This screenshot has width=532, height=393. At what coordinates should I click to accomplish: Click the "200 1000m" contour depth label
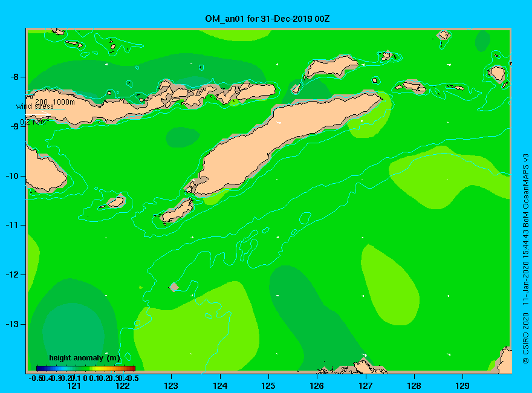click(x=55, y=102)
